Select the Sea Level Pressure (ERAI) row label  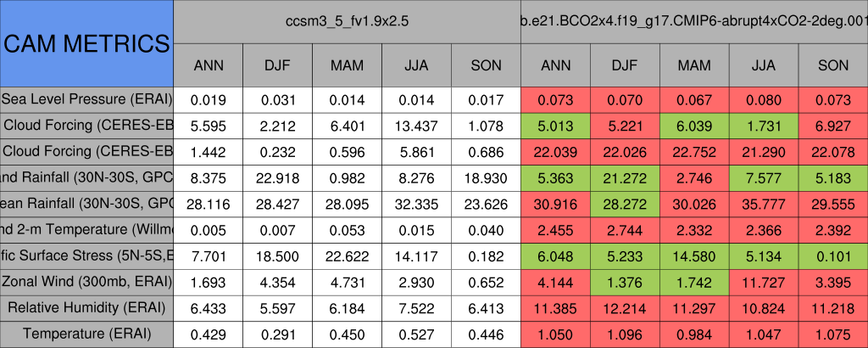[86, 98]
